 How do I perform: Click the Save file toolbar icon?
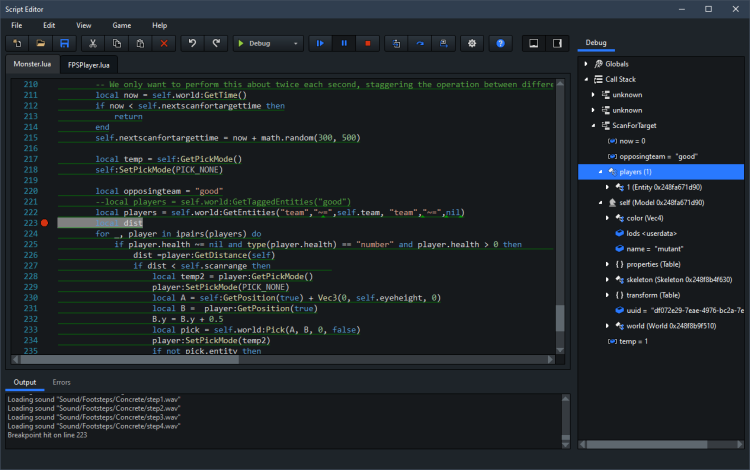coord(64,44)
